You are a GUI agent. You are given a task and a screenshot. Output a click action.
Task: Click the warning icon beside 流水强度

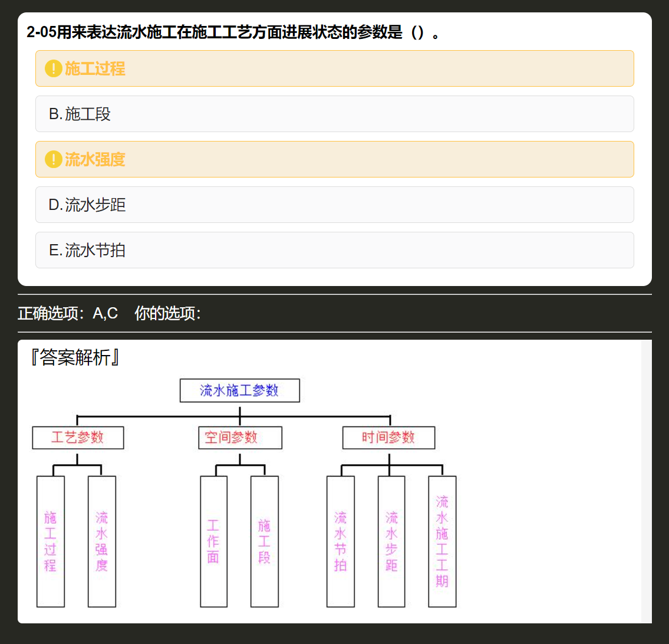53,159
